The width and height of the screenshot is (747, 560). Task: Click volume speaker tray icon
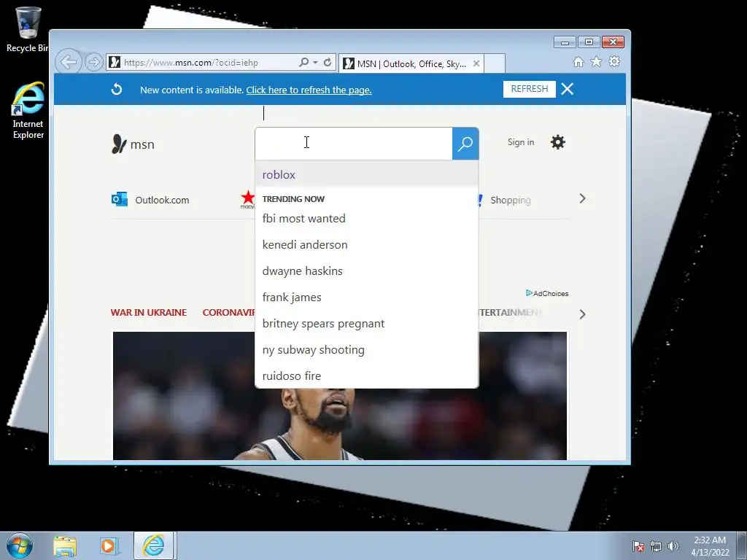[673, 546]
